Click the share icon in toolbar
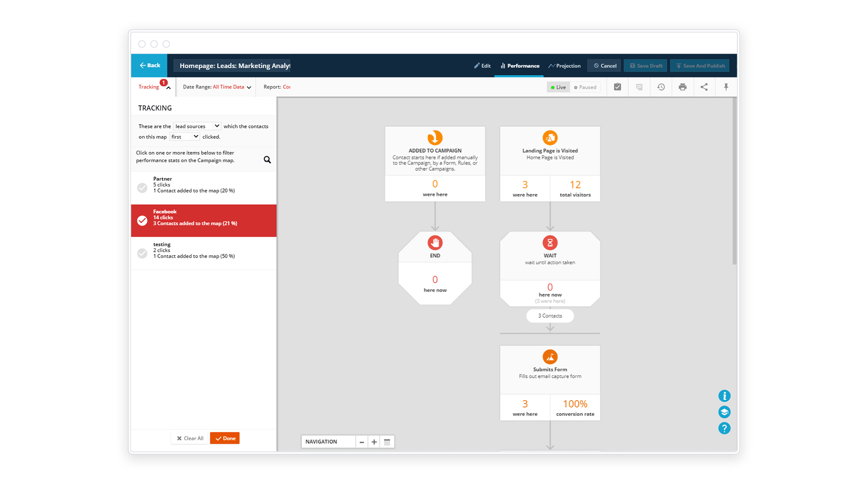 pos(704,87)
